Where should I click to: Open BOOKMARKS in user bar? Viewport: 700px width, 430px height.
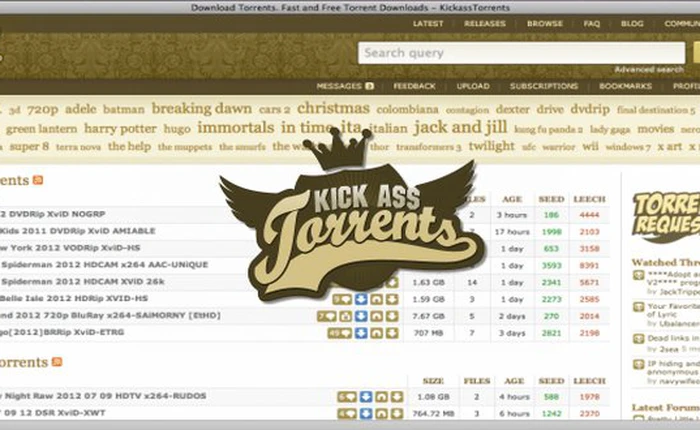[x=625, y=86]
